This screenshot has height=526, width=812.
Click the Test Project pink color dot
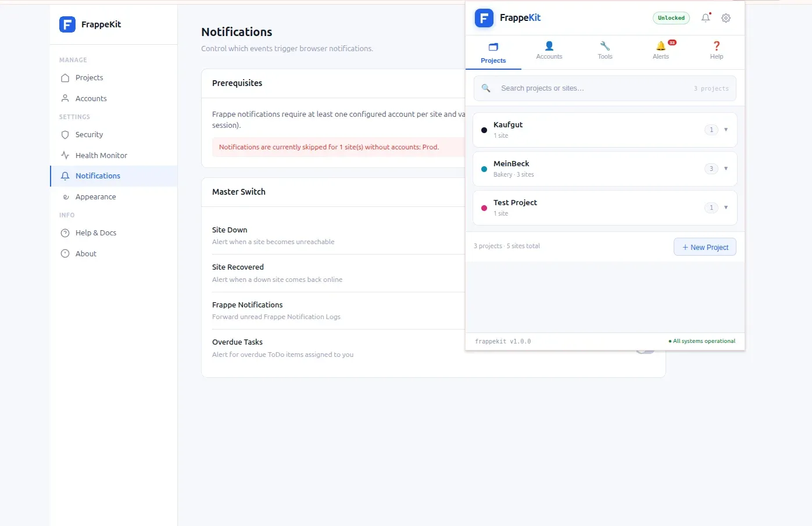click(484, 208)
